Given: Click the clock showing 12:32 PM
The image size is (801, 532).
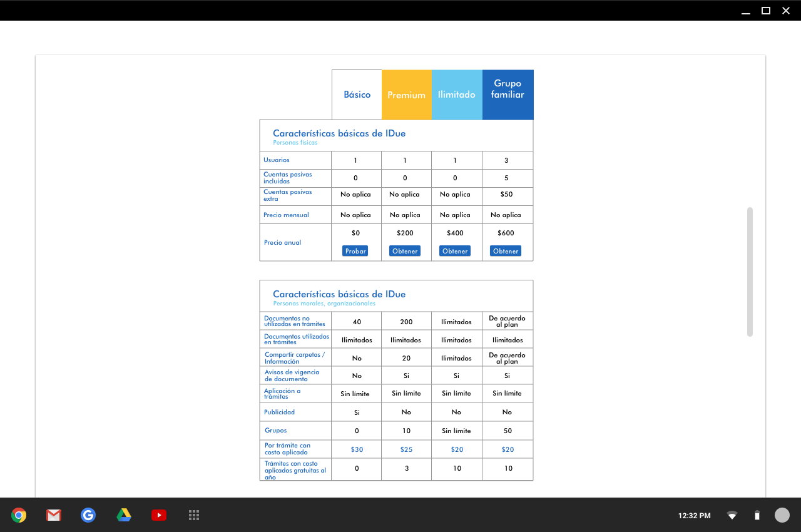Looking at the screenshot, I should [694, 516].
